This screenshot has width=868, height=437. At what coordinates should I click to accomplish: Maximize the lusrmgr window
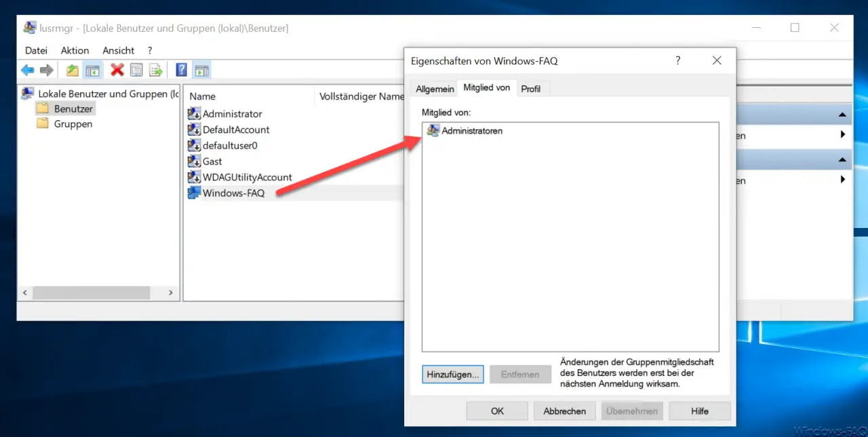(x=795, y=28)
